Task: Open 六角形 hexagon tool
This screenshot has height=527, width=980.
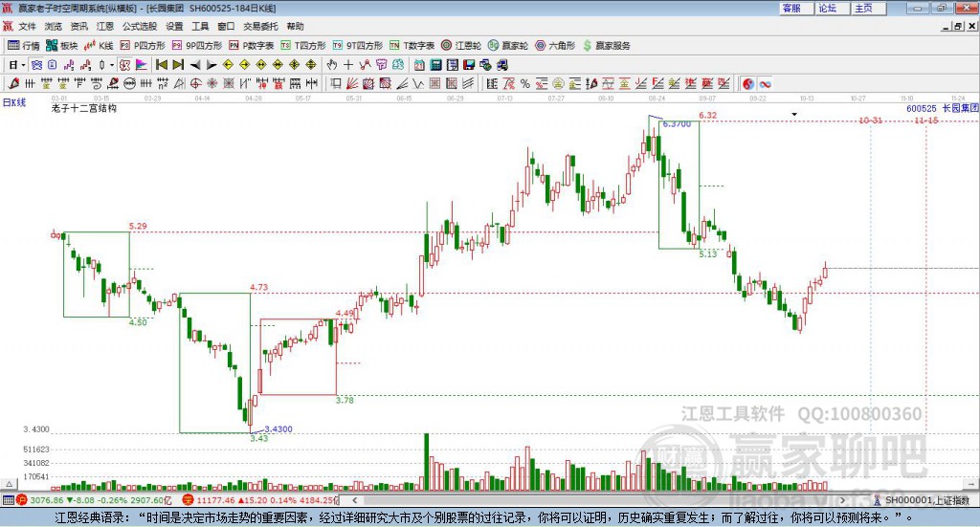Action: [x=555, y=46]
